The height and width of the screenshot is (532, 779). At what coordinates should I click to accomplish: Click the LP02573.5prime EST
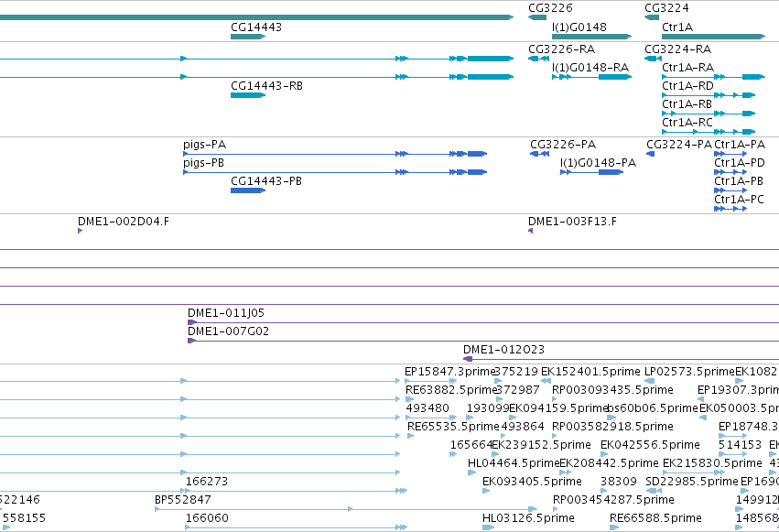(x=649, y=381)
